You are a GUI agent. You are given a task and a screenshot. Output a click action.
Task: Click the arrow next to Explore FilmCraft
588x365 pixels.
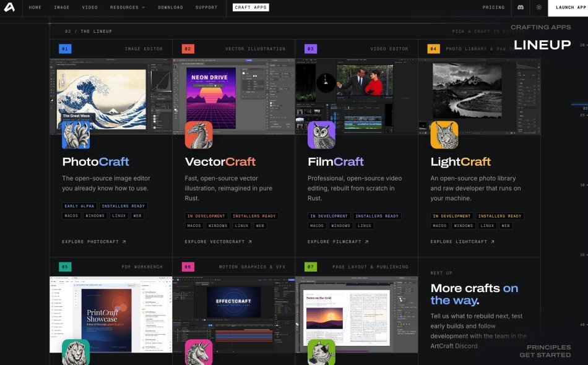click(367, 242)
